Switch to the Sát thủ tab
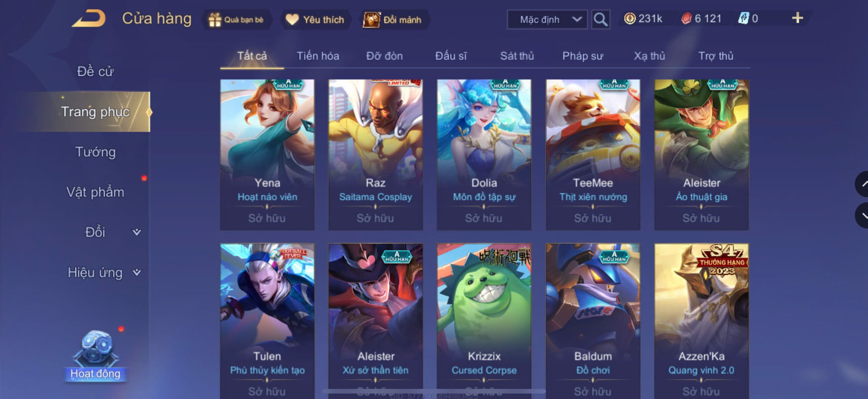 click(517, 56)
